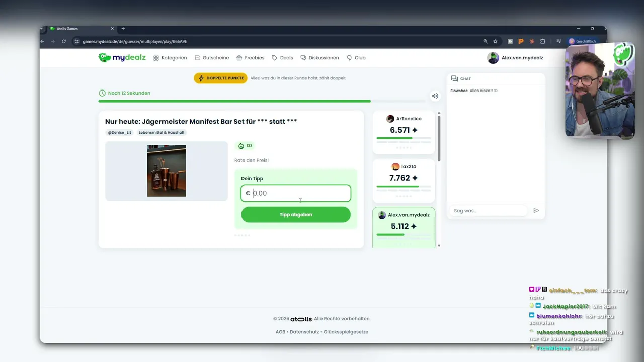This screenshot has height=362, width=644.
Task: Click the Doppelte Punkte badge
Action: pos(220,78)
